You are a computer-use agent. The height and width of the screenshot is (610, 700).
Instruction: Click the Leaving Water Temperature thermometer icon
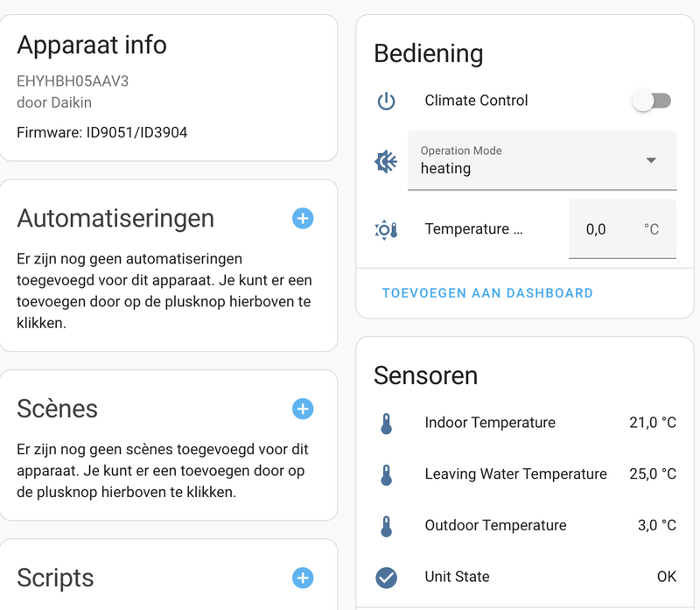pos(386,475)
